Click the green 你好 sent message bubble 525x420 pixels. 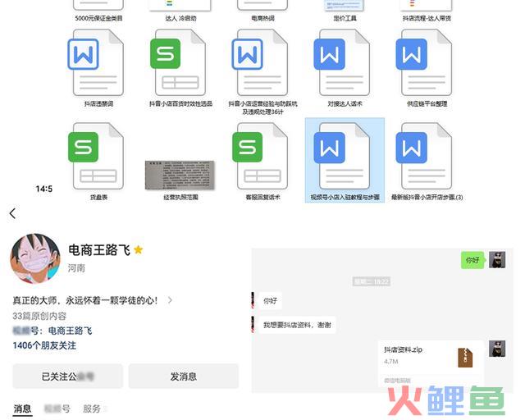tap(472, 260)
